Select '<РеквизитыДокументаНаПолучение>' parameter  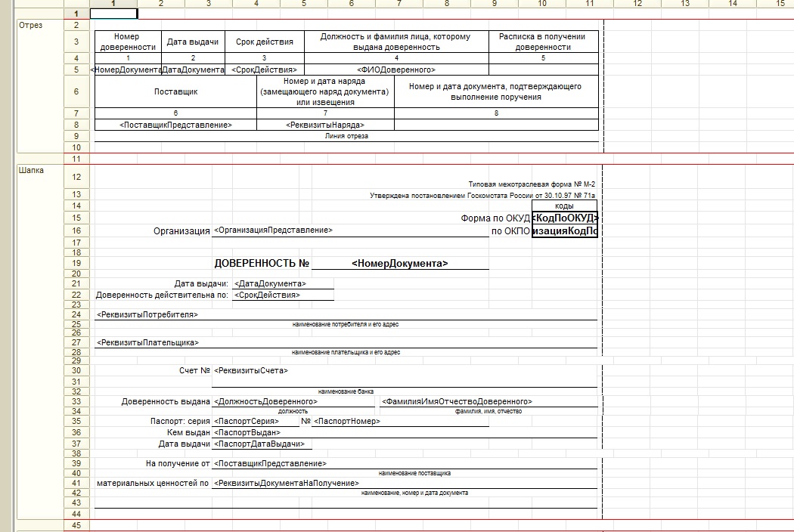287,484
